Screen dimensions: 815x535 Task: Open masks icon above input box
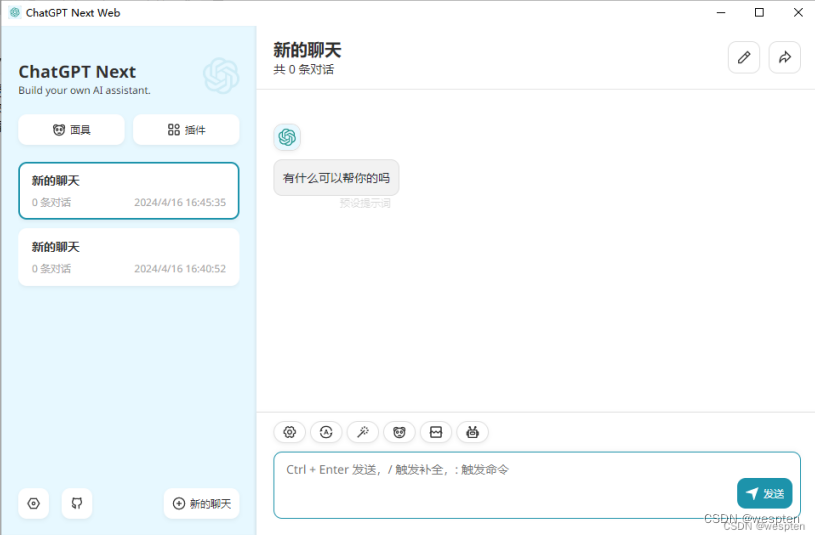[399, 432]
